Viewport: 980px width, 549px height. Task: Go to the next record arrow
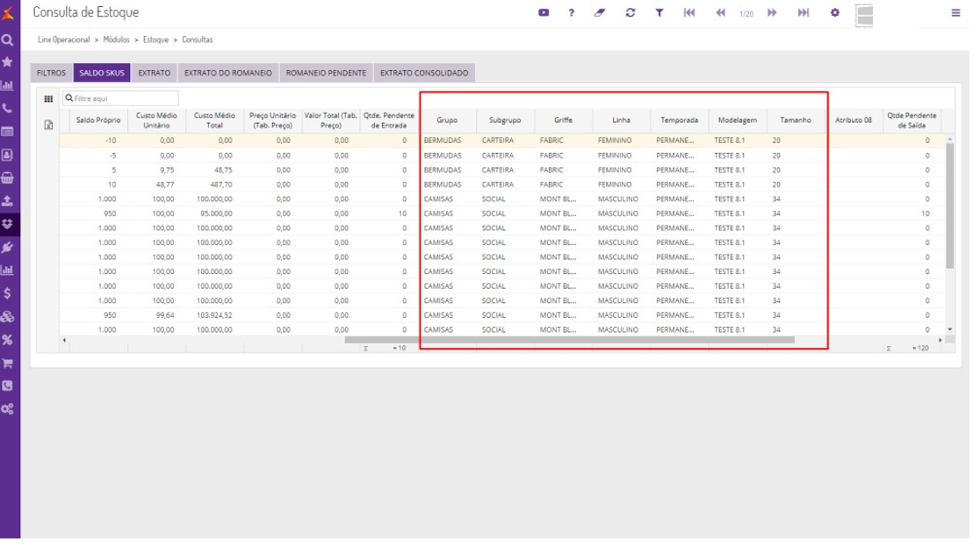(x=773, y=13)
